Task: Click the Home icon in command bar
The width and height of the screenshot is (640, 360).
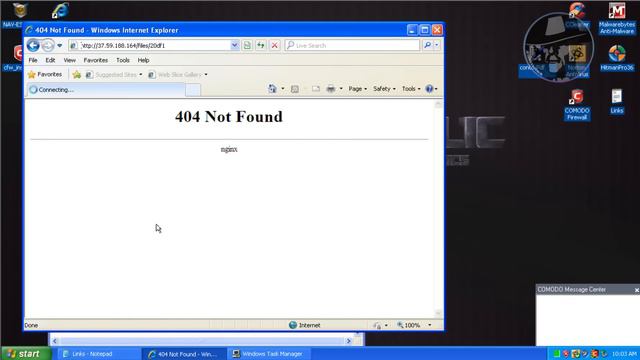Action: (x=272, y=89)
